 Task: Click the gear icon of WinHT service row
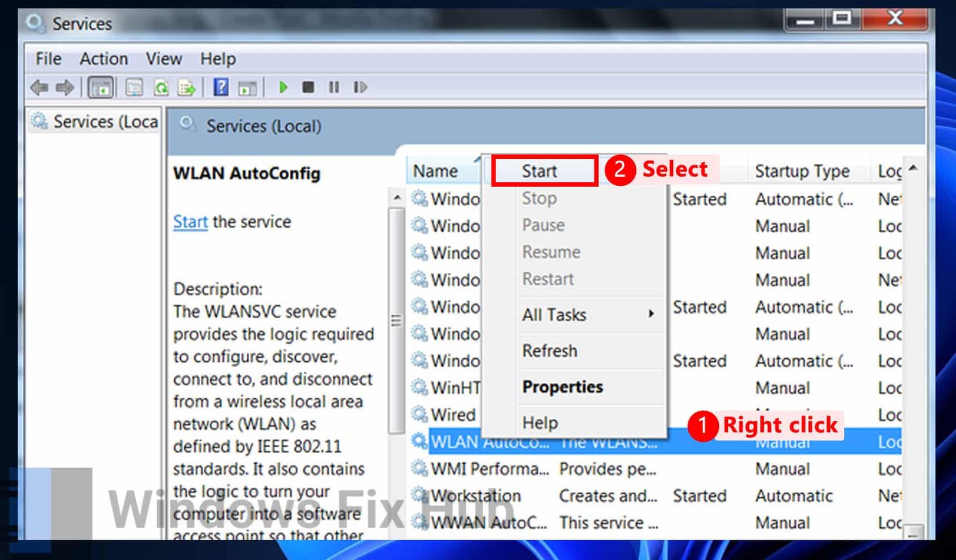(420, 387)
